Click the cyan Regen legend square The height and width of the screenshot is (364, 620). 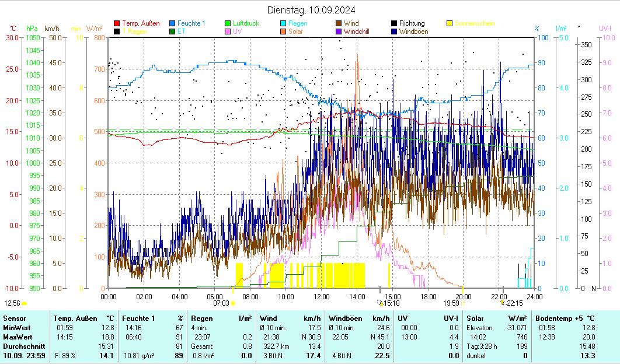pyautogui.click(x=284, y=23)
